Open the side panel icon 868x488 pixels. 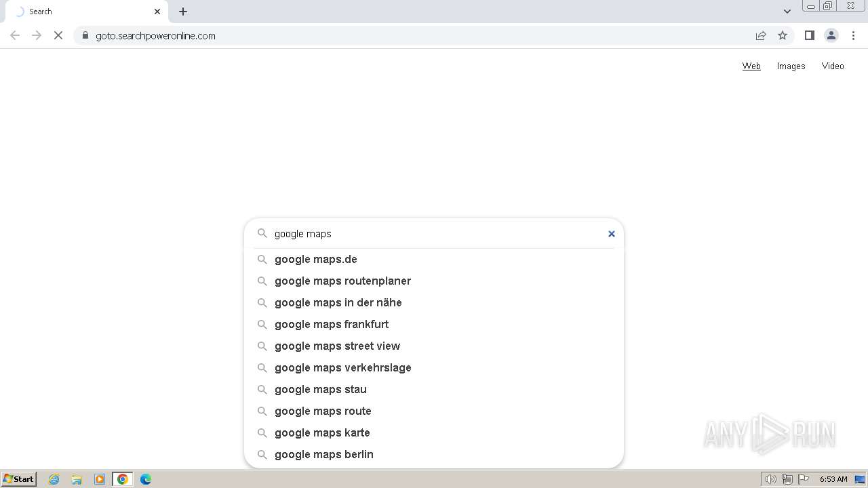click(x=809, y=35)
